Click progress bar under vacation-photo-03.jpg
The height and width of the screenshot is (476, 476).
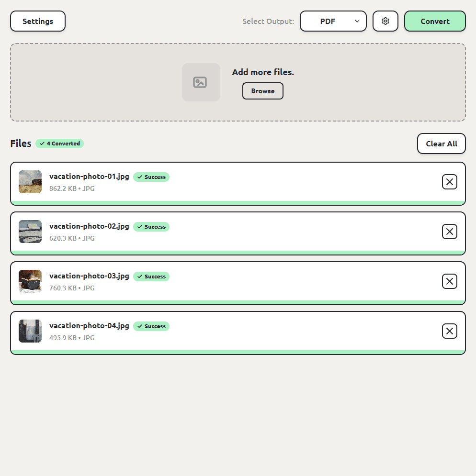[x=238, y=302]
